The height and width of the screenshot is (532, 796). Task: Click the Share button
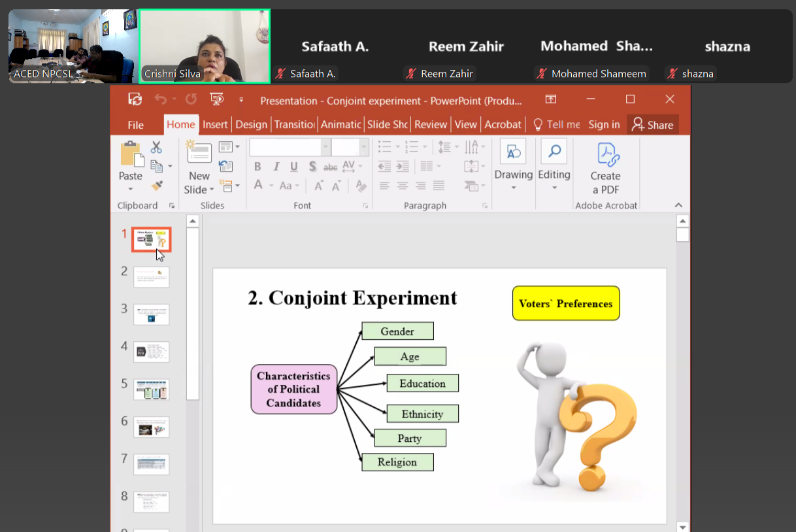(x=653, y=125)
